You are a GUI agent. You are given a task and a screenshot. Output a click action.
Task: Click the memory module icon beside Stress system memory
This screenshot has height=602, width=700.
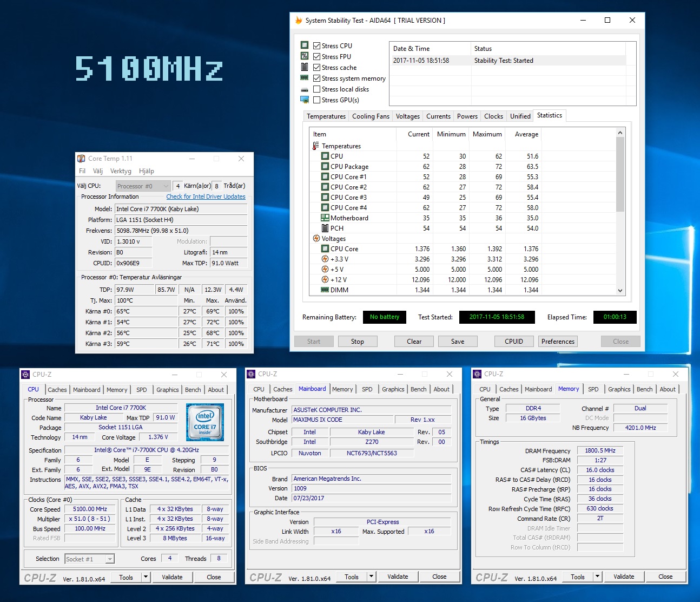[x=305, y=78]
